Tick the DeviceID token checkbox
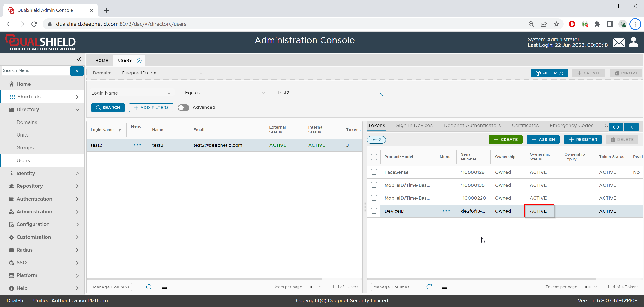The width and height of the screenshot is (644, 307). click(374, 211)
